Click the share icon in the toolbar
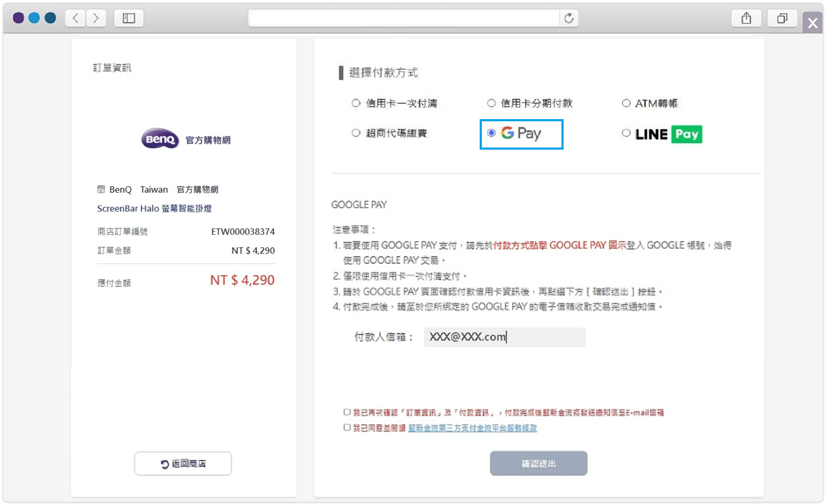This screenshot has width=826, height=504. tap(746, 18)
